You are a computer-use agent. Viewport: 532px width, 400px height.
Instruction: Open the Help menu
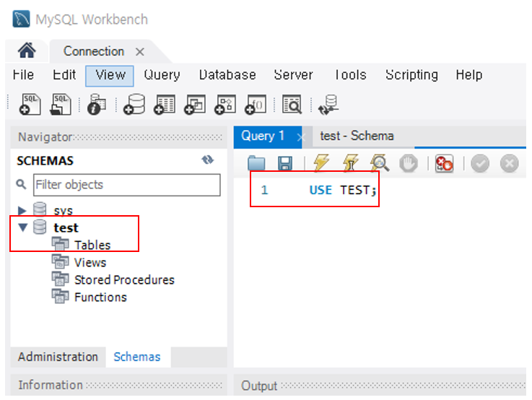click(469, 74)
